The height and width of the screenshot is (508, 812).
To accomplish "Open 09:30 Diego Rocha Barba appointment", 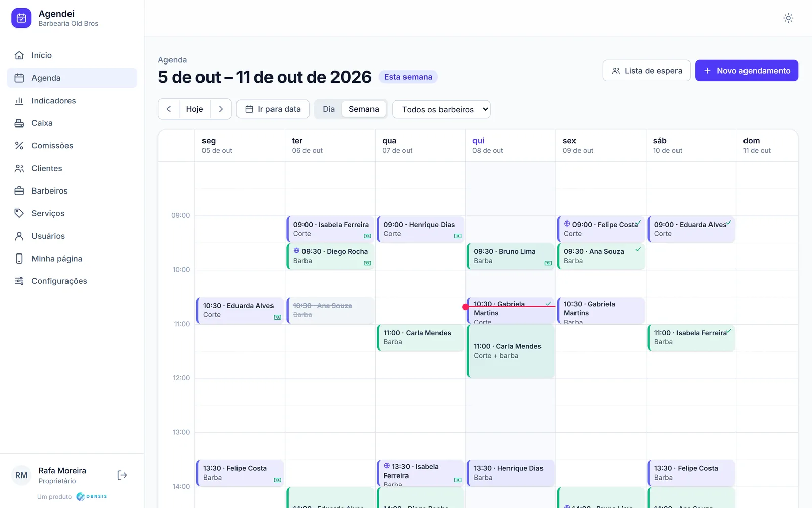I will coord(330,256).
